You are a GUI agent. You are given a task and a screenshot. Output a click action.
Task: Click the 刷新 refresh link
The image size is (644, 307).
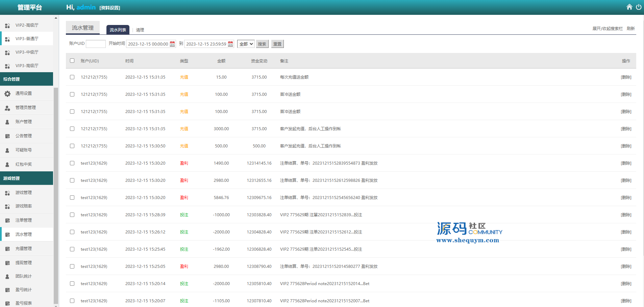pyautogui.click(x=631, y=29)
